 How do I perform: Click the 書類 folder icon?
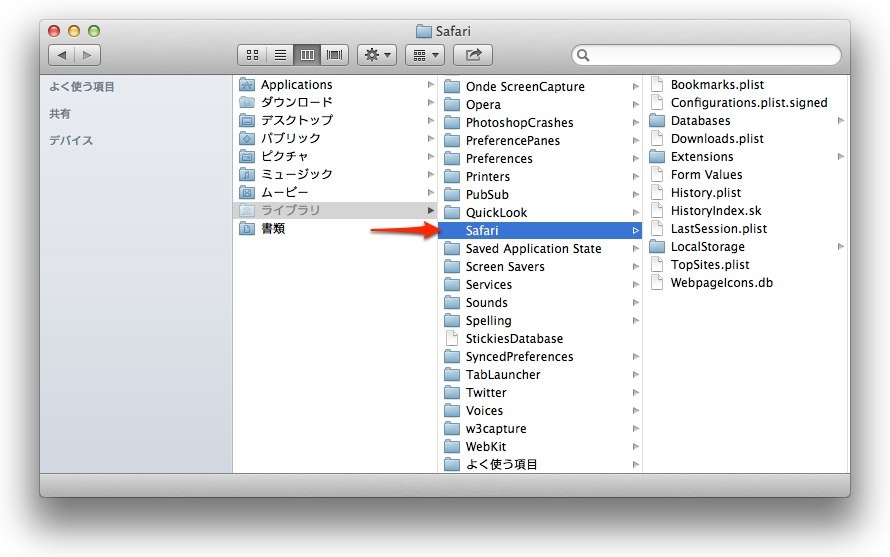click(x=247, y=228)
